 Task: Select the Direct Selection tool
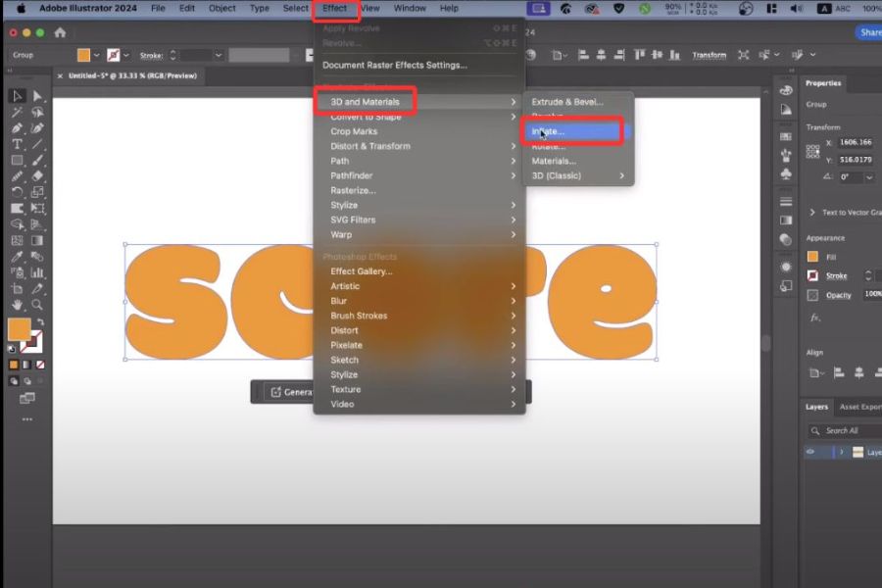tap(37, 96)
